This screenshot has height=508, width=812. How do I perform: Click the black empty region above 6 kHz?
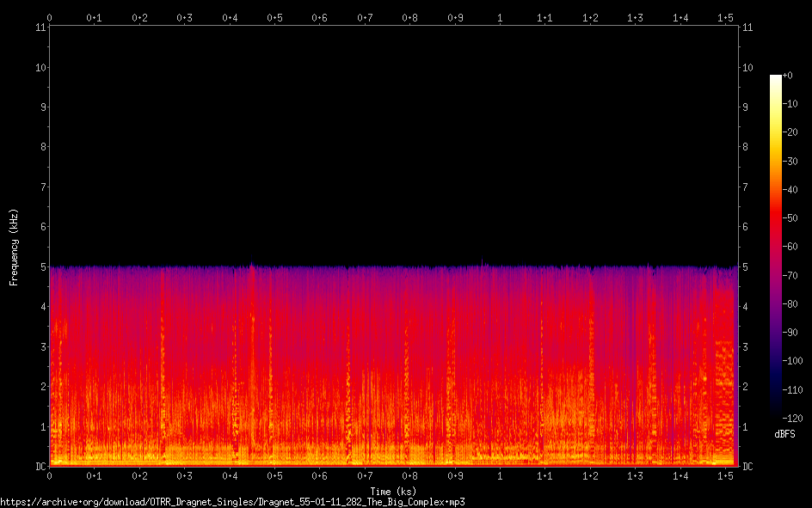[x=393, y=138]
